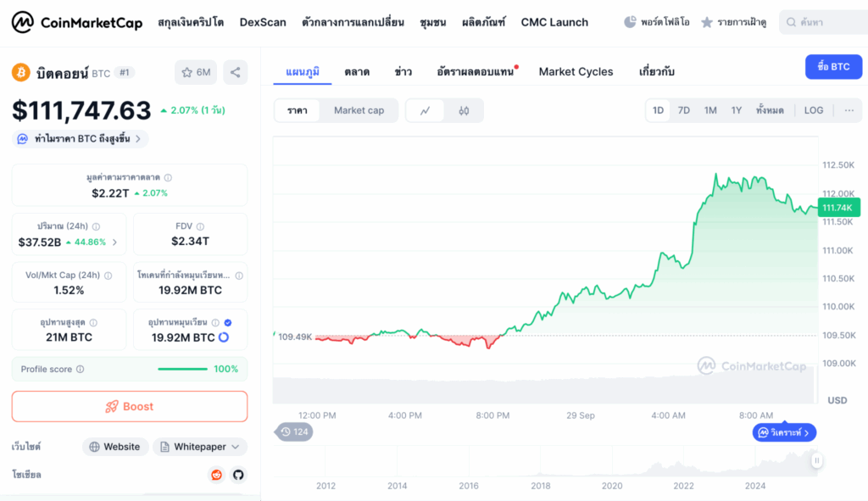
Task: Click the star watchlist 6M button
Action: (196, 73)
